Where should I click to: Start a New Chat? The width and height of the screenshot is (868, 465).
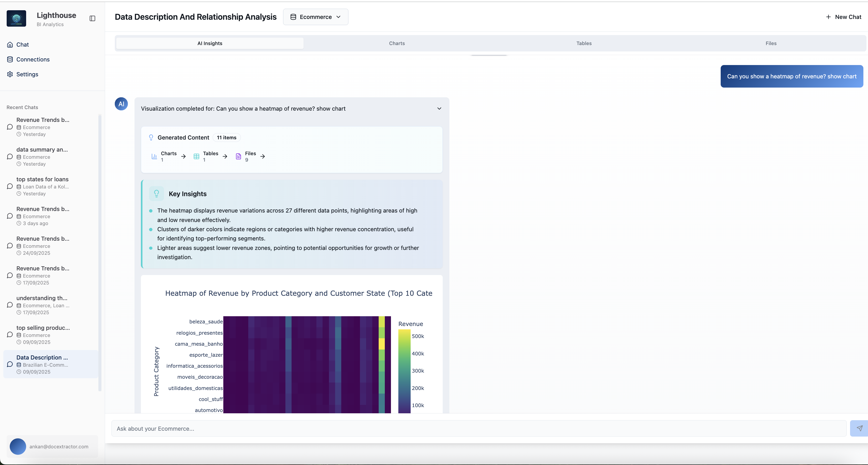pyautogui.click(x=843, y=17)
